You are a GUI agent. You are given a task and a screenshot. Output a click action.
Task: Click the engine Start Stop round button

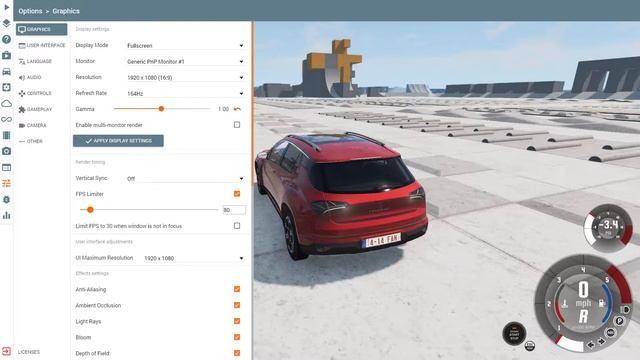coord(514,333)
